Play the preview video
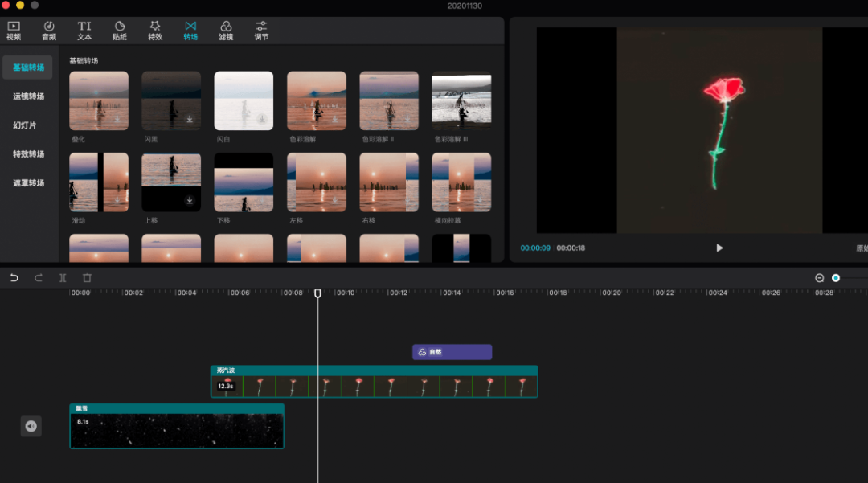This screenshot has width=868, height=483. pyautogui.click(x=719, y=248)
